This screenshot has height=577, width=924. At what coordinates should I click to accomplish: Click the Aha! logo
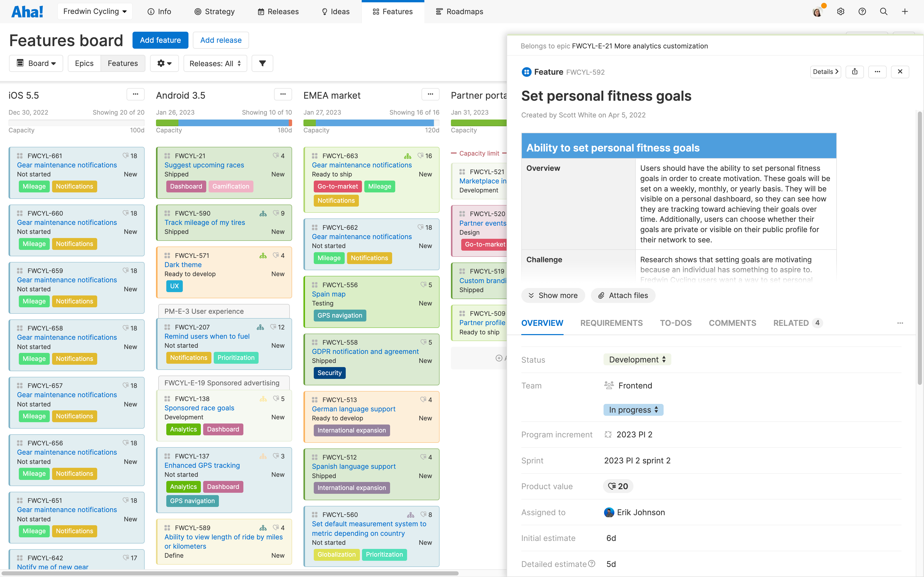27,11
